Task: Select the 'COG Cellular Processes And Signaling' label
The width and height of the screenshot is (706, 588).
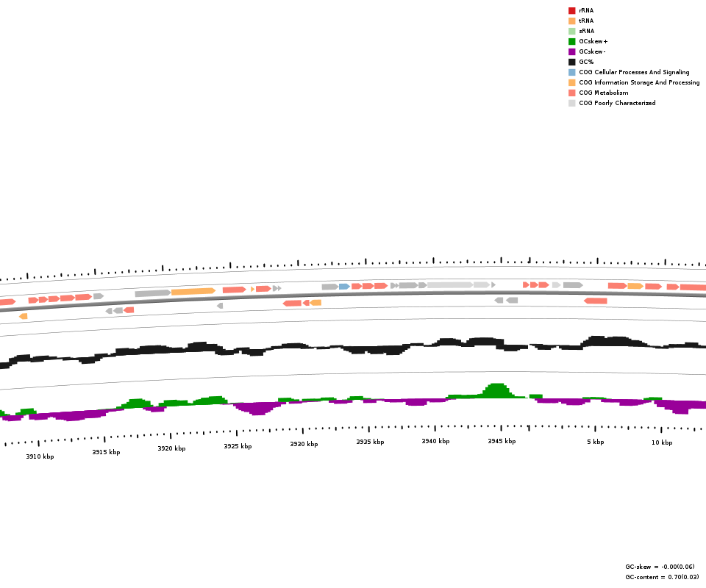Action: pos(634,72)
